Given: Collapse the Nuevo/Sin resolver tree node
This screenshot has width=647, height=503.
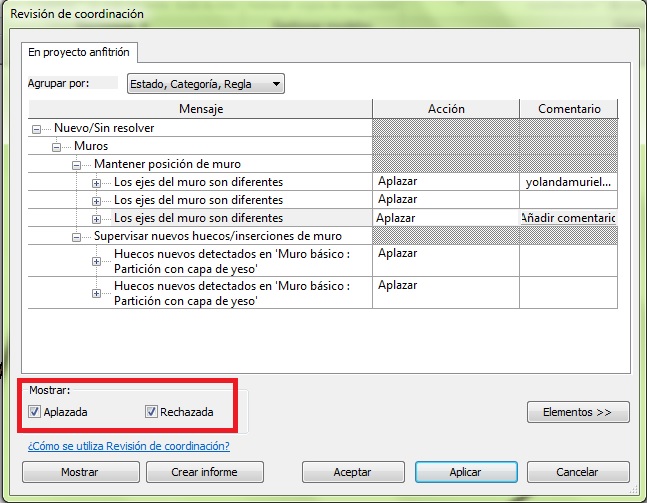Looking at the screenshot, I should click(x=38, y=129).
